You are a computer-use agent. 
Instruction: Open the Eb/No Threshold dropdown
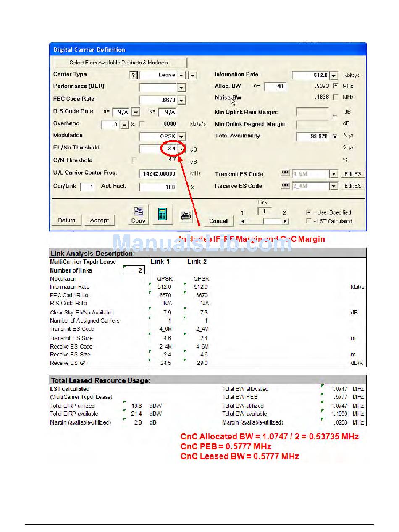click(181, 149)
